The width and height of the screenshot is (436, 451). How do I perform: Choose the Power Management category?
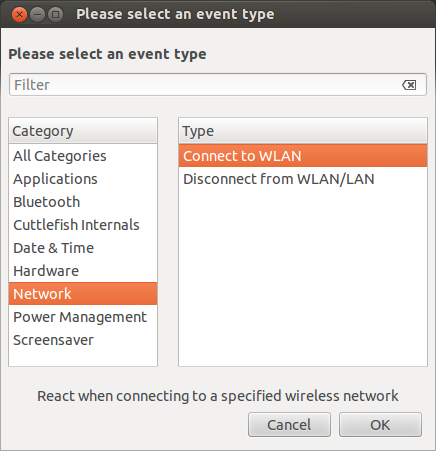(83, 317)
